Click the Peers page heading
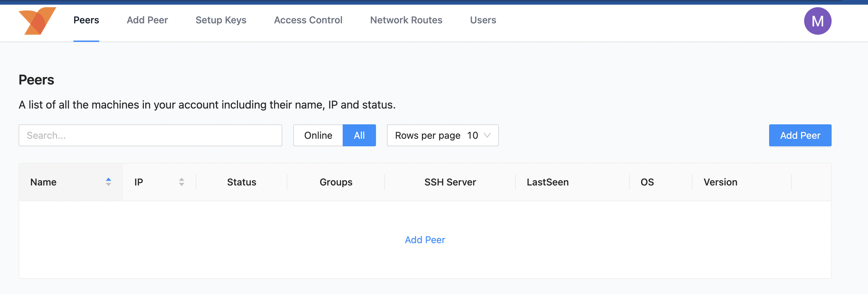Image resolution: width=868 pixels, height=294 pixels. 36,80
